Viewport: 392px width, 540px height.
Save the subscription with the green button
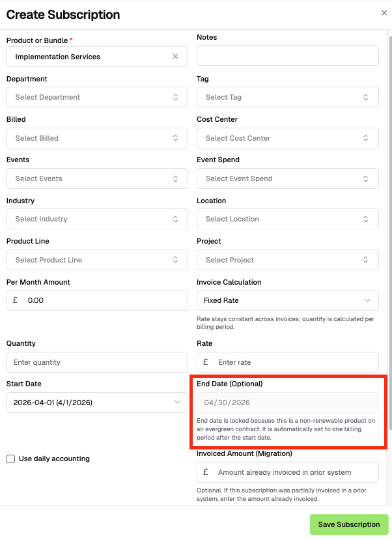click(349, 524)
